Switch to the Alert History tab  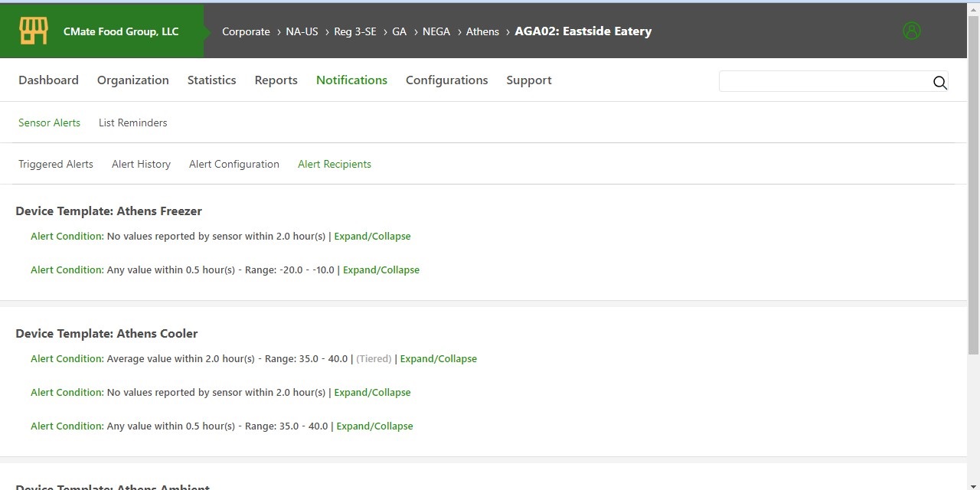(141, 164)
